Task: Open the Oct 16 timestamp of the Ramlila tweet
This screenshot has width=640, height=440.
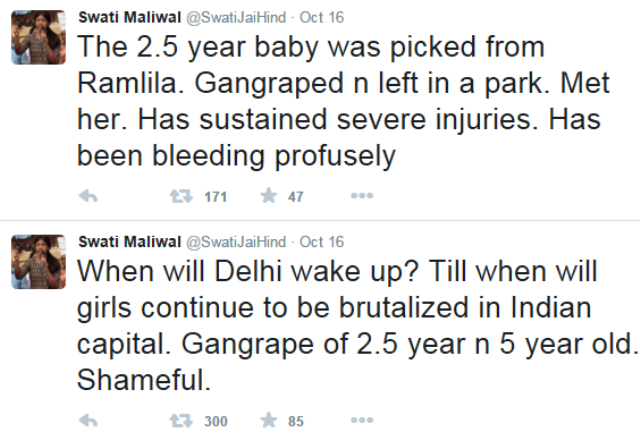Action: click(x=322, y=17)
